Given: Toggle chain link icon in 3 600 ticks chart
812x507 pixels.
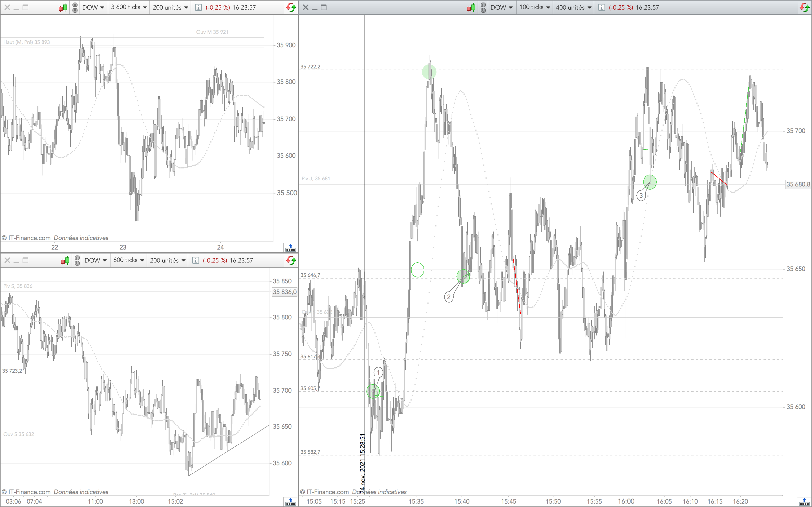Looking at the screenshot, I should click(x=75, y=7).
